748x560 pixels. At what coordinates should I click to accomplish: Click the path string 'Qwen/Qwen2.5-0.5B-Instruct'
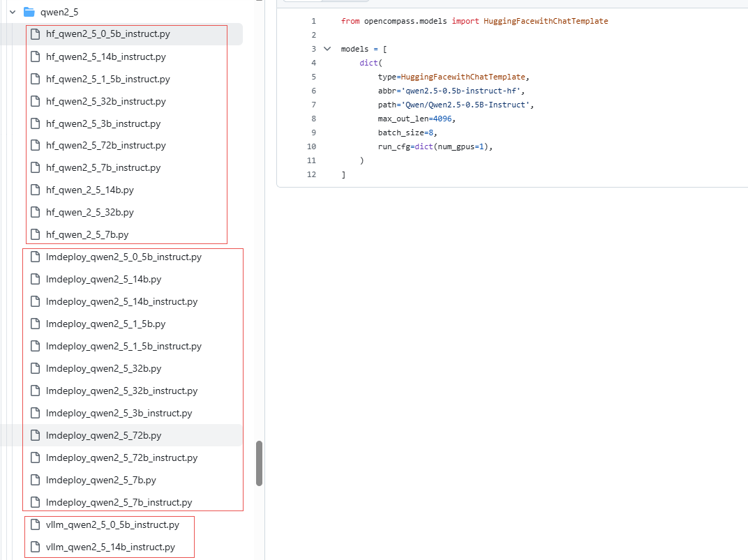(x=465, y=105)
